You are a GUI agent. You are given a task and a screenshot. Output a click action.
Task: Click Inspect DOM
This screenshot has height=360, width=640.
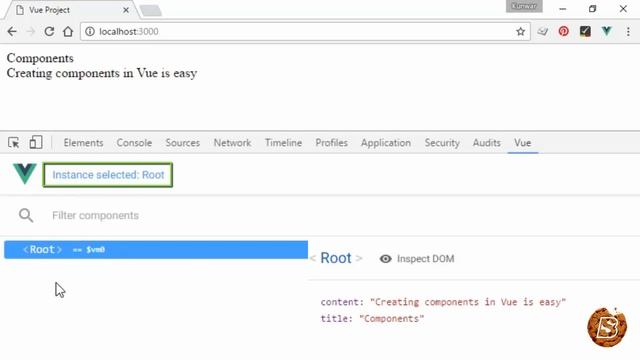(x=425, y=259)
